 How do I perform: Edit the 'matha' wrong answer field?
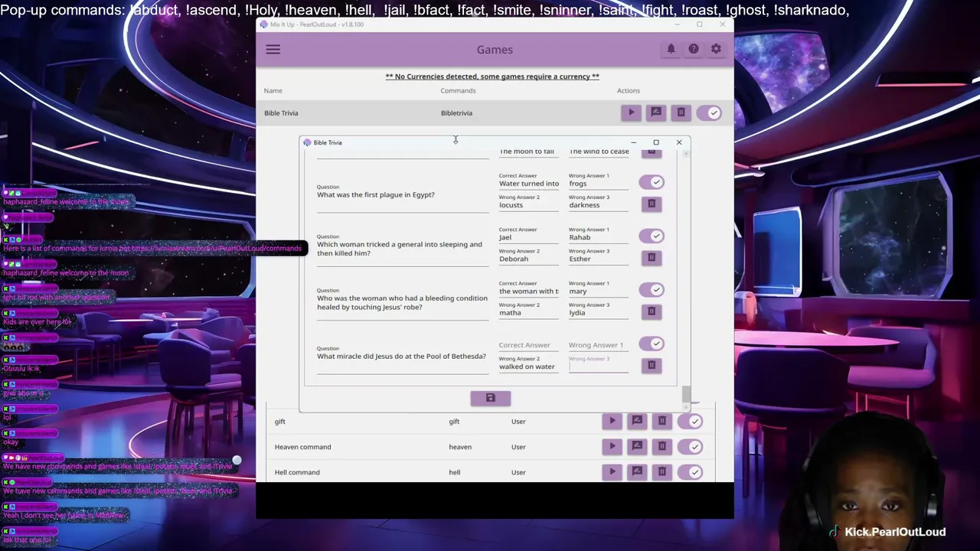(x=529, y=312)
